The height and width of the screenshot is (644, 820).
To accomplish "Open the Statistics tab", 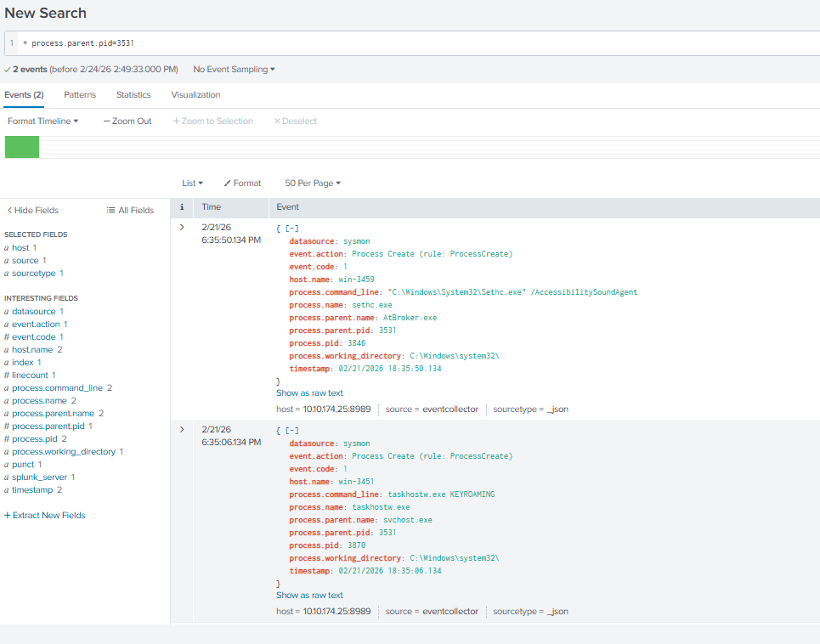I will [x=133, y=94].
